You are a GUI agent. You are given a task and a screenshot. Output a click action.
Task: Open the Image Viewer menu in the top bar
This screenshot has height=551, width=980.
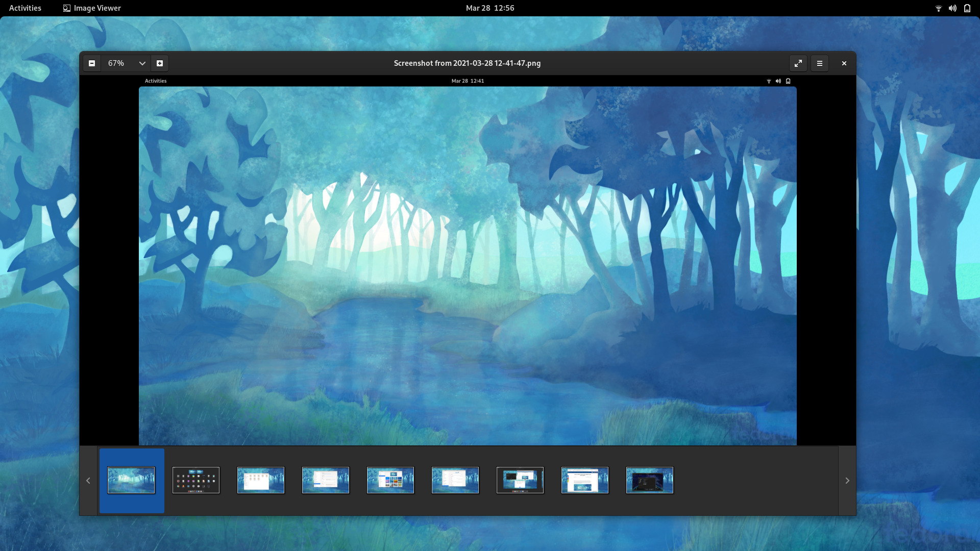click(97, 8)
